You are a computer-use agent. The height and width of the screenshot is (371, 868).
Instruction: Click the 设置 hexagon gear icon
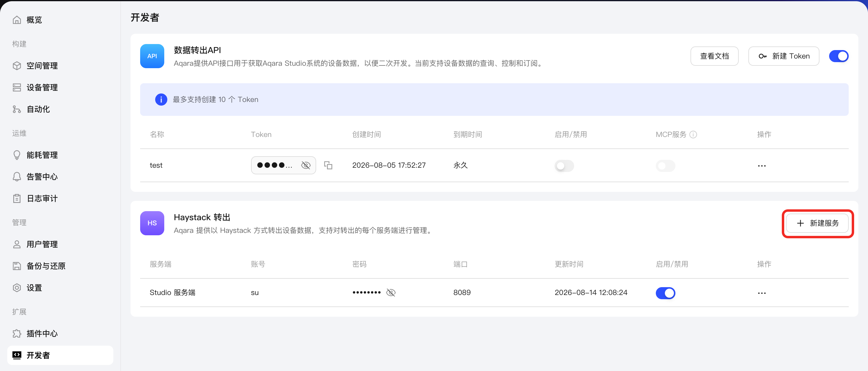tap(17, 288)
